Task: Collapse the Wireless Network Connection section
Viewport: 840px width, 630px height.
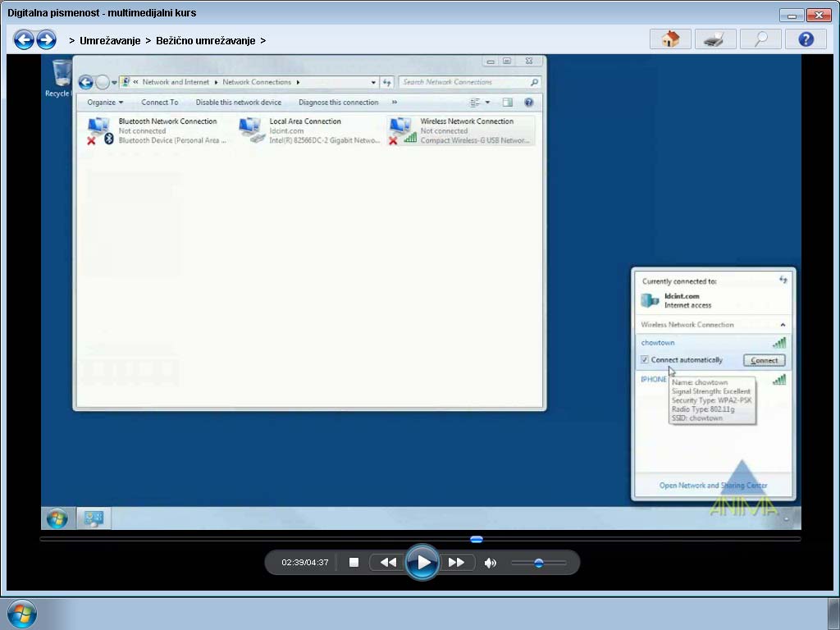Action: [x=783, y=325]
